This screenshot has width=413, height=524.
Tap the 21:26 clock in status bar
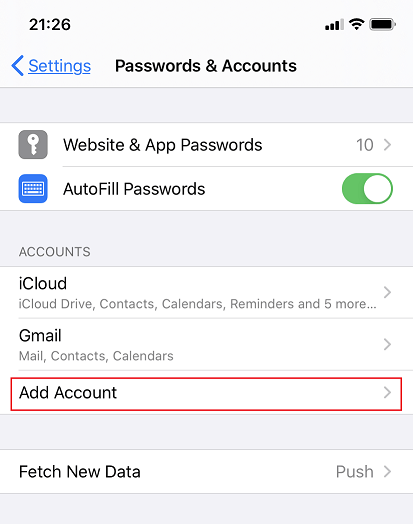tap(50, 24)
